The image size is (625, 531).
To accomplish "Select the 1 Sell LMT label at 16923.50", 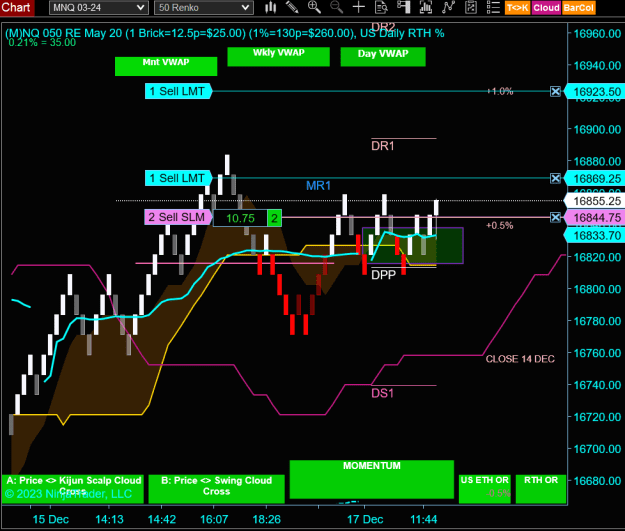I will point(178,92).
